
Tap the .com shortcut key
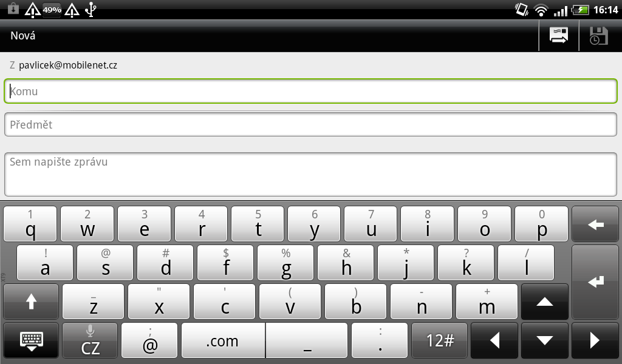pyautogui.click(x=224, y=340)
